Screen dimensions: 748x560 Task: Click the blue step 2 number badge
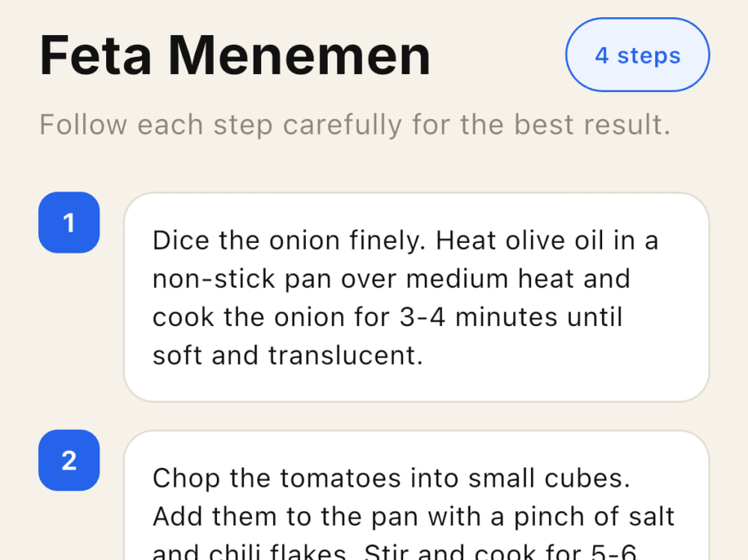[x=69, y=461]
